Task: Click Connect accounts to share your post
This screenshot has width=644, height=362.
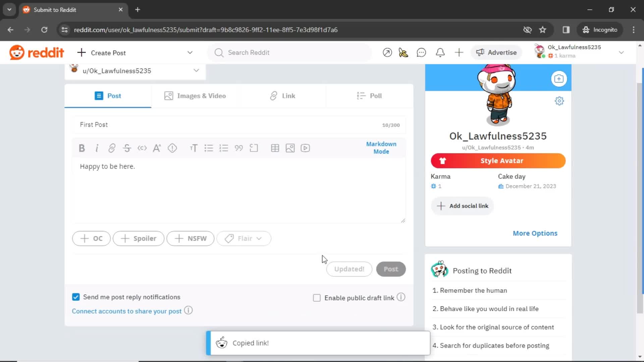Action: pyautogui.click(x=127, y=311)
